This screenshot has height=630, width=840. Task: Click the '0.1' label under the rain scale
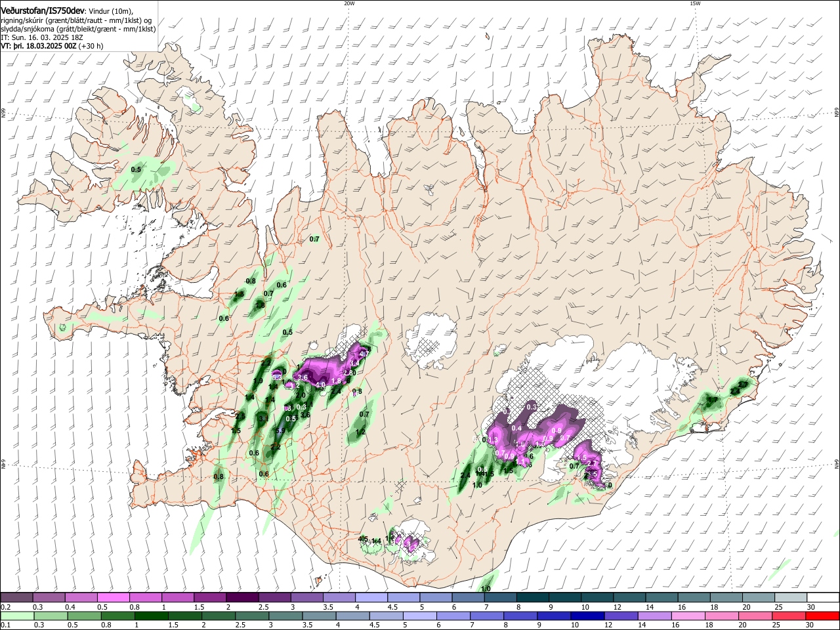click(5, 626)
